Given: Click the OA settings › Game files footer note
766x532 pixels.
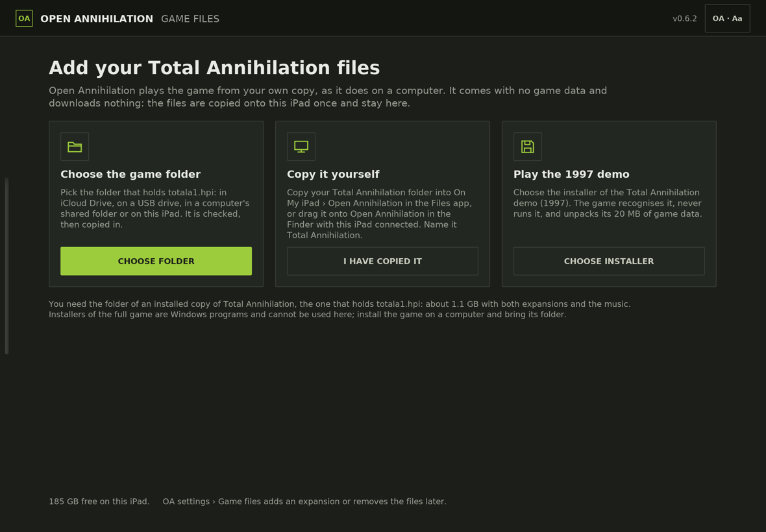Looking at the screenshot, I should click(304, 502).
